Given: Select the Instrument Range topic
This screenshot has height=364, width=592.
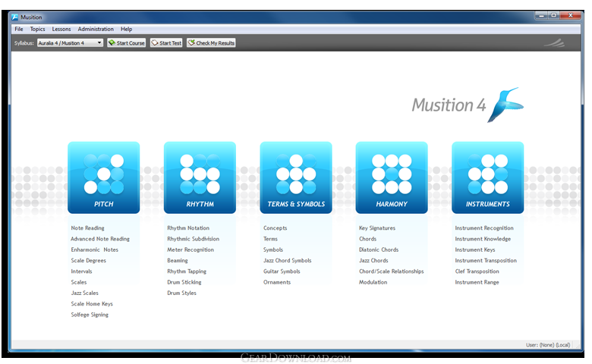Looking at the screenshot, I should pos(477,282).
